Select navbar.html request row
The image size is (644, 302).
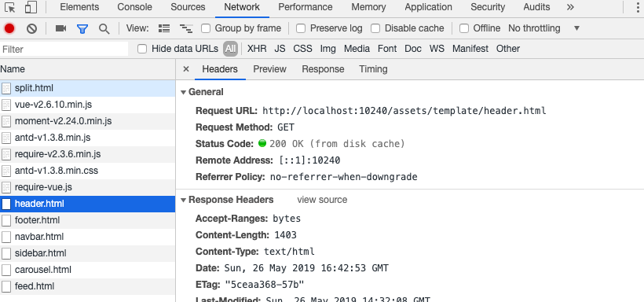click(87, 237)
